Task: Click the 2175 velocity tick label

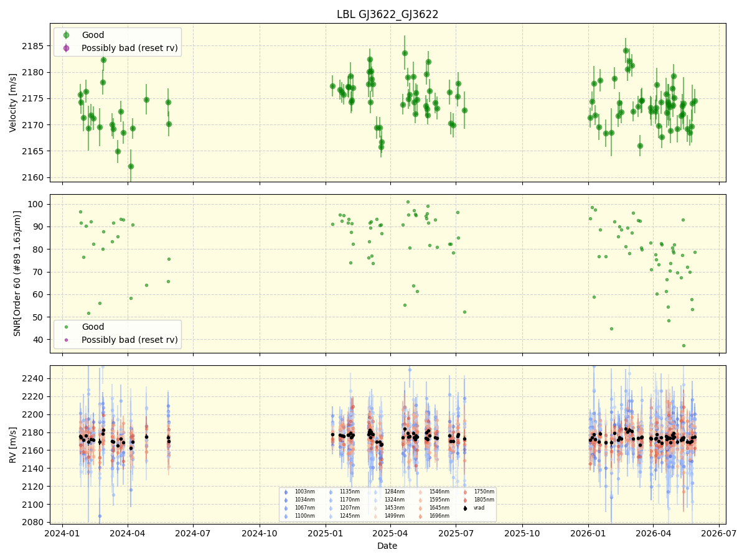Action: 34,98
